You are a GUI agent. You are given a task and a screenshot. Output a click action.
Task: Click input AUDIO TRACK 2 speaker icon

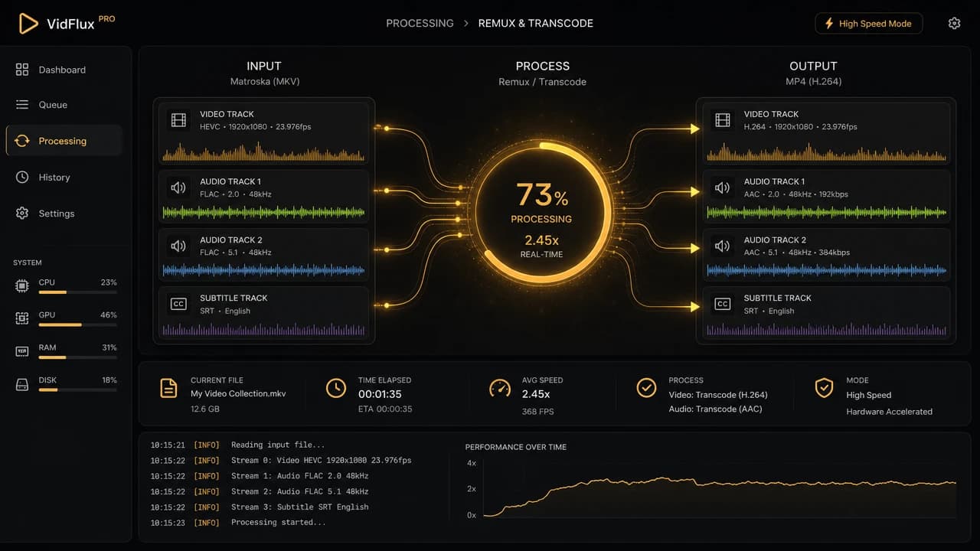pos(178,246)
